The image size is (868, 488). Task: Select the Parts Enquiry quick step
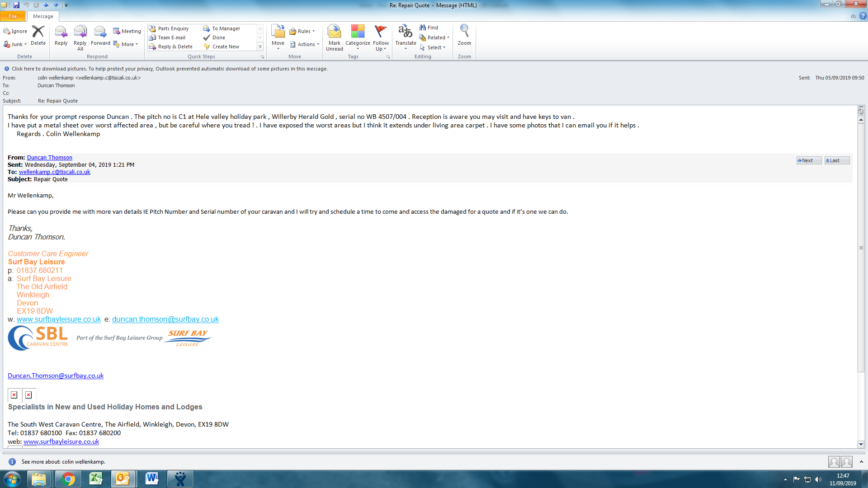173,28
